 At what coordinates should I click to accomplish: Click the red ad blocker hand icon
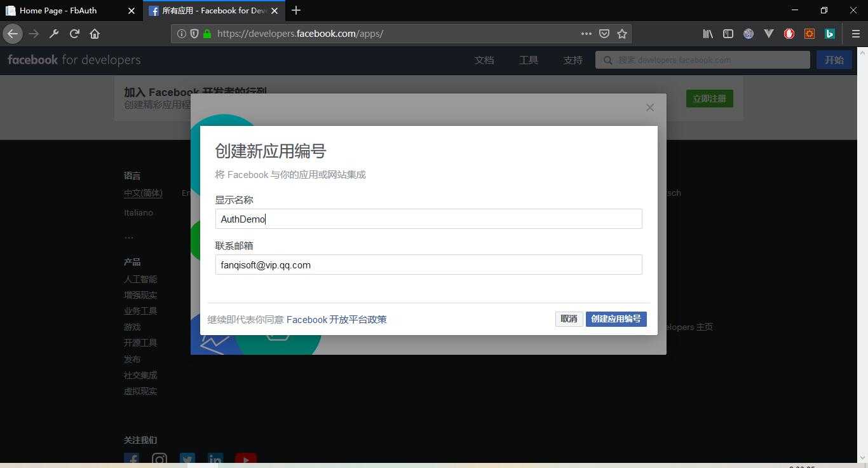[x=789, y=34]
